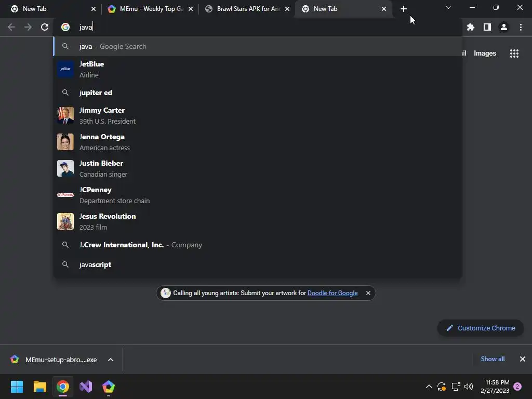This screenshot has height=399, width=532.
Task: Select Jimmy Carter suggestion
Action: tap(258, 116)
